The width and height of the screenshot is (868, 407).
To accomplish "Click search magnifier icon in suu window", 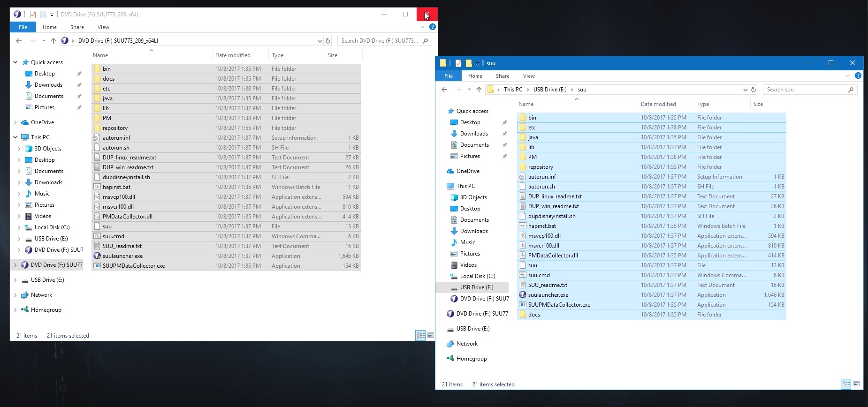I will point(851,90).
